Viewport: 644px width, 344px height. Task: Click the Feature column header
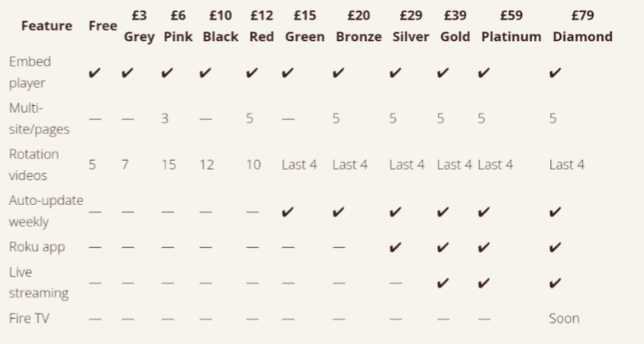(47, 26)
